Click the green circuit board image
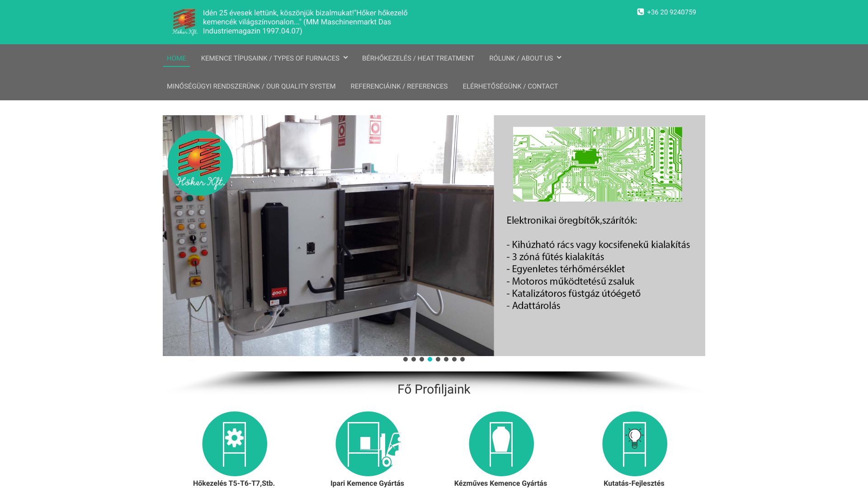The height and width of the screenshot is (488, 868). pos(597,164)
